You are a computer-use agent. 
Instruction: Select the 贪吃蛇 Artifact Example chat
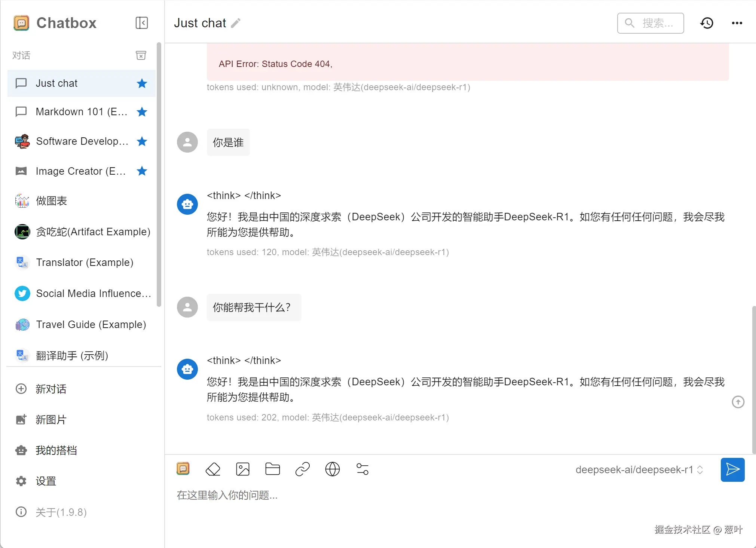tap(93, 232)
